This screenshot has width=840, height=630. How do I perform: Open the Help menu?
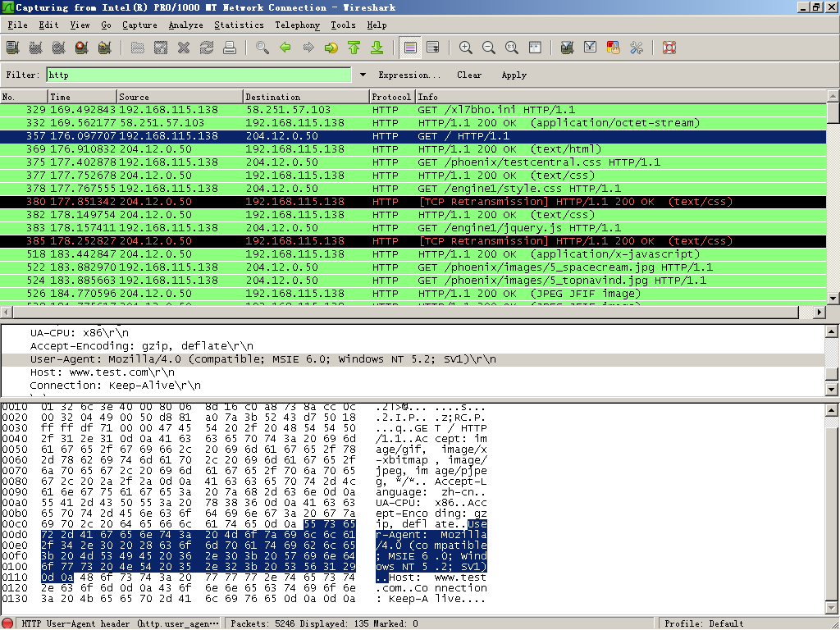click(377, 25)
